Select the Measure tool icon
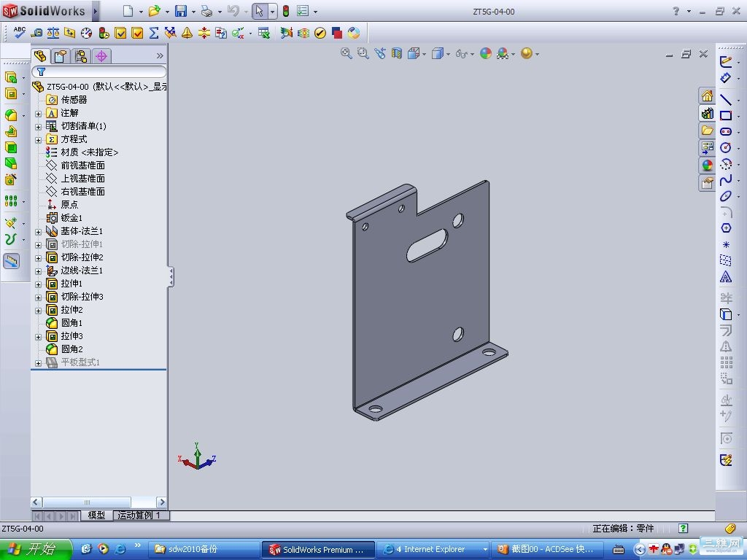Viewport: 747px width, 560px height. pyautogui.click(x=36, y=32)
